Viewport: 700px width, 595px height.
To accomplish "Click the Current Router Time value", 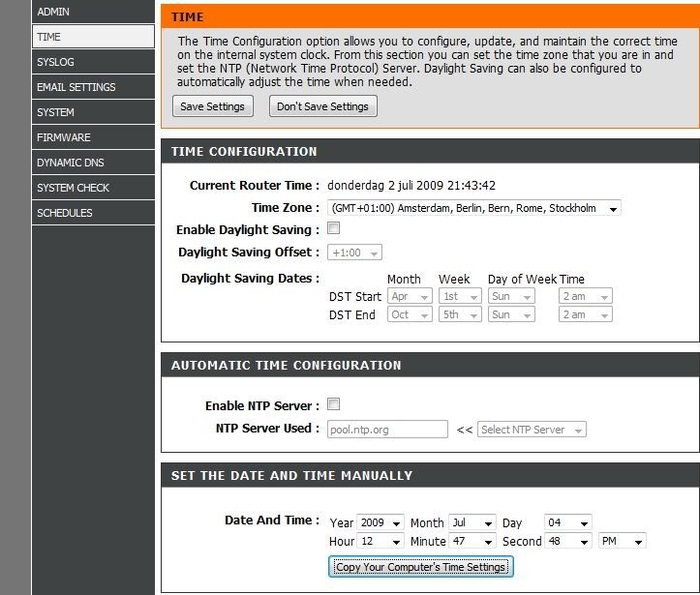I will tap(411, 185).
